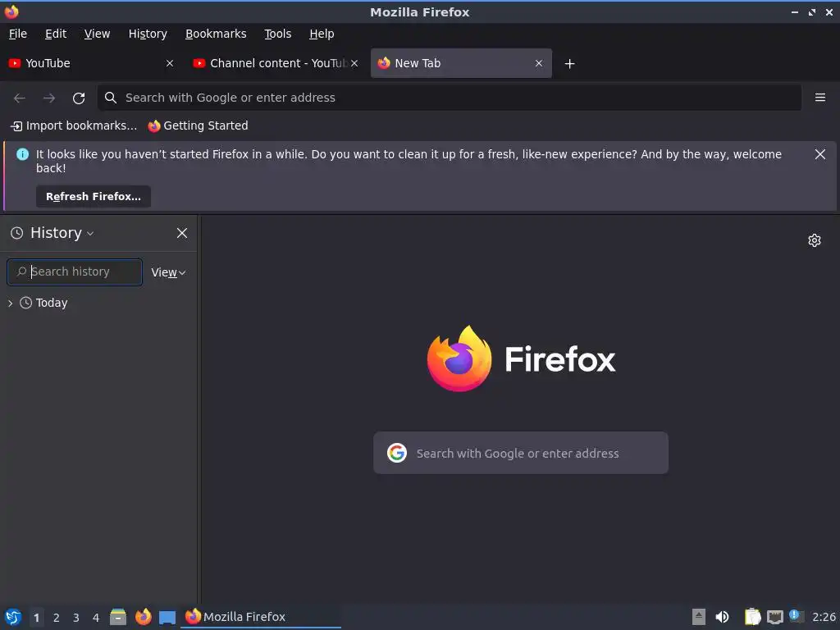Switch to workspace 3 in taskbar

(76, 618)
